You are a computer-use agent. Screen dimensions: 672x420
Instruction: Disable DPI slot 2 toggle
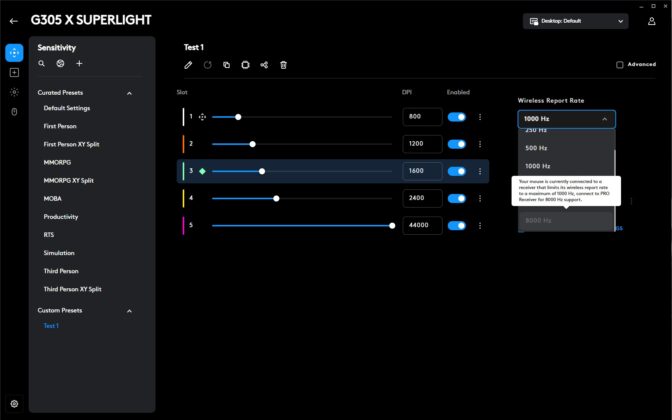(457, 144)
